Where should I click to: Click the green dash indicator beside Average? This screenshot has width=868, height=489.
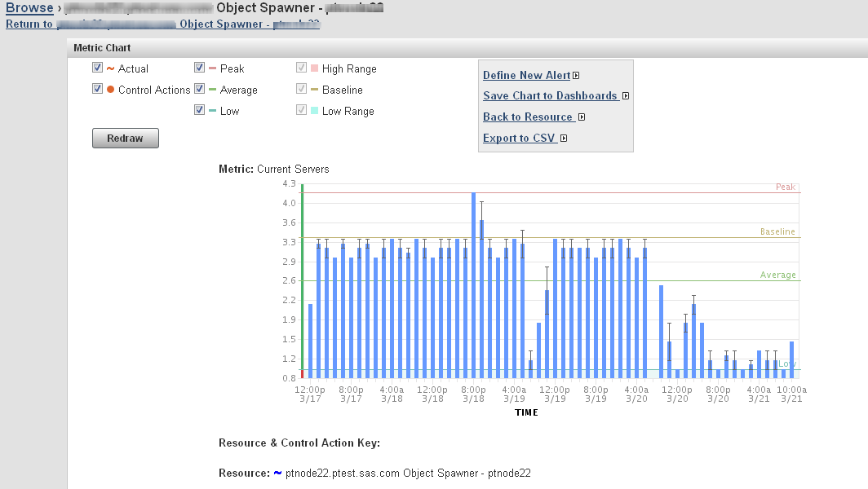(211, 90)
